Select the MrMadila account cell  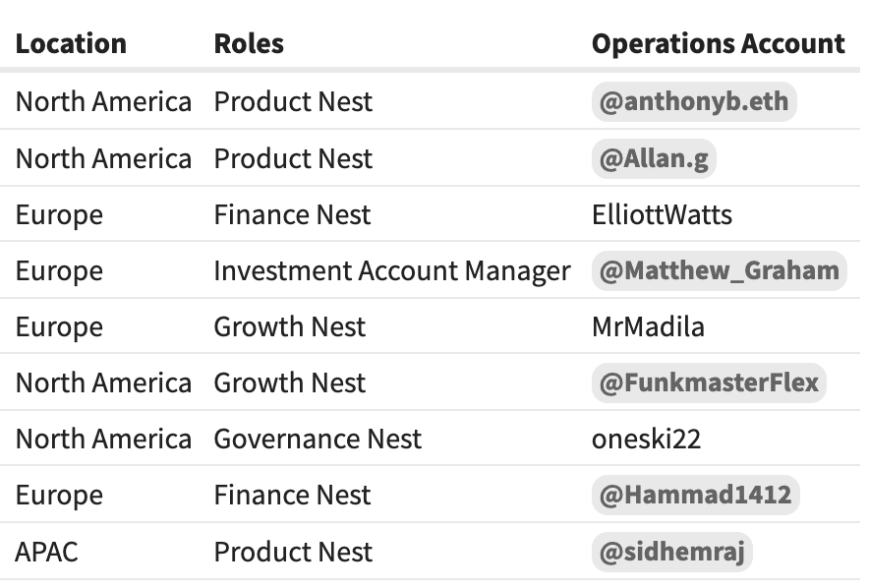648,326
